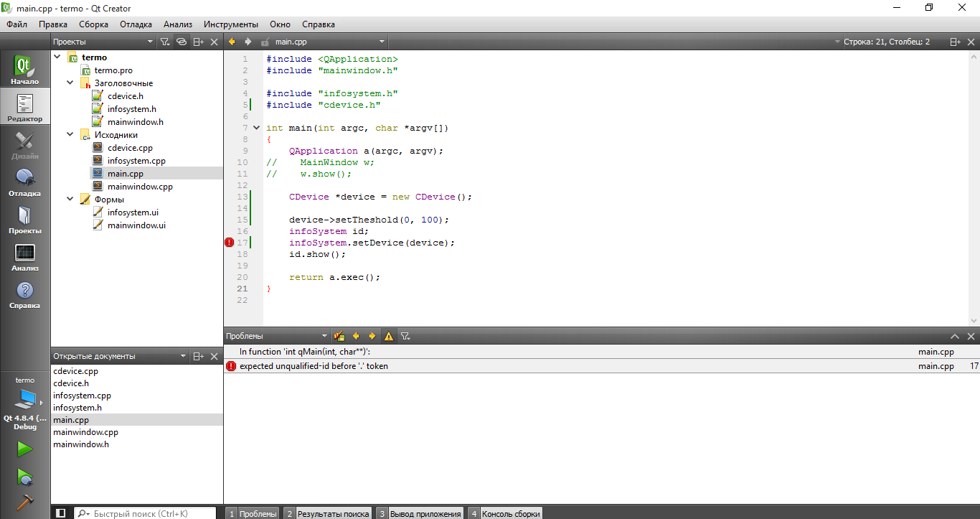Click the Быстрый поиск locator field
The image size is (980, 519).
(145, 513)
